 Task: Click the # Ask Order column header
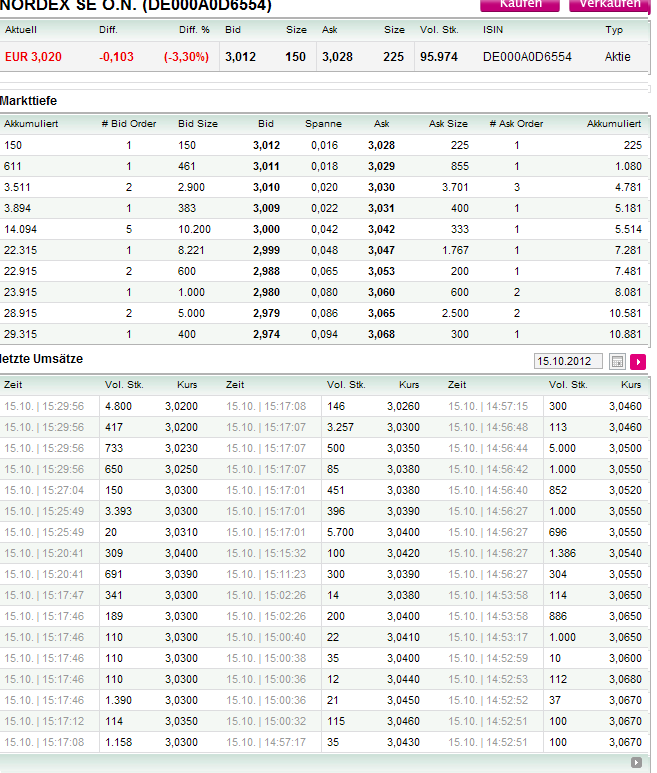[x=516, y=124]
